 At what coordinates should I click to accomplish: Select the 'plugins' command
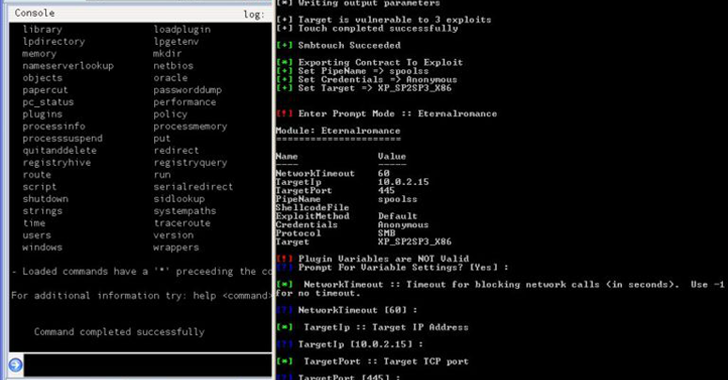click(42, 114)
